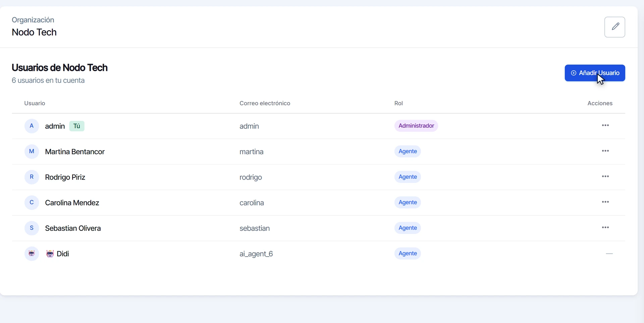Screen dimensions: 644x323
Task: Click the Acciones column header
Action: (600, 103)
